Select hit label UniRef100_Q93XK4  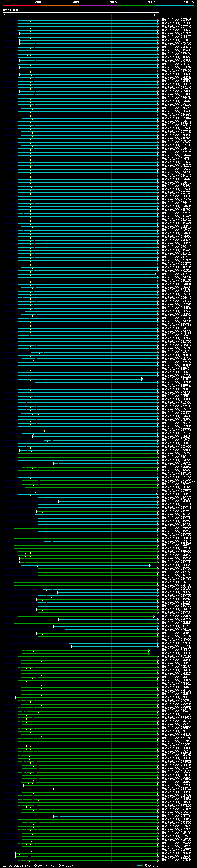(x=177, y=504)
